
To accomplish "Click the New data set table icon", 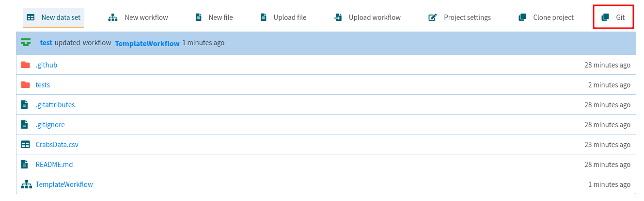I will (x=31, y=17).
